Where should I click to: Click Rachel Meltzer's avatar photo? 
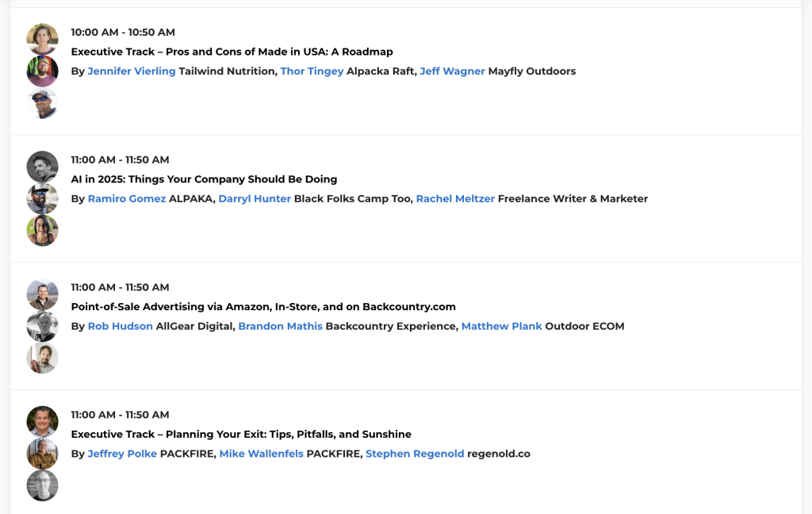coord(42,231)
